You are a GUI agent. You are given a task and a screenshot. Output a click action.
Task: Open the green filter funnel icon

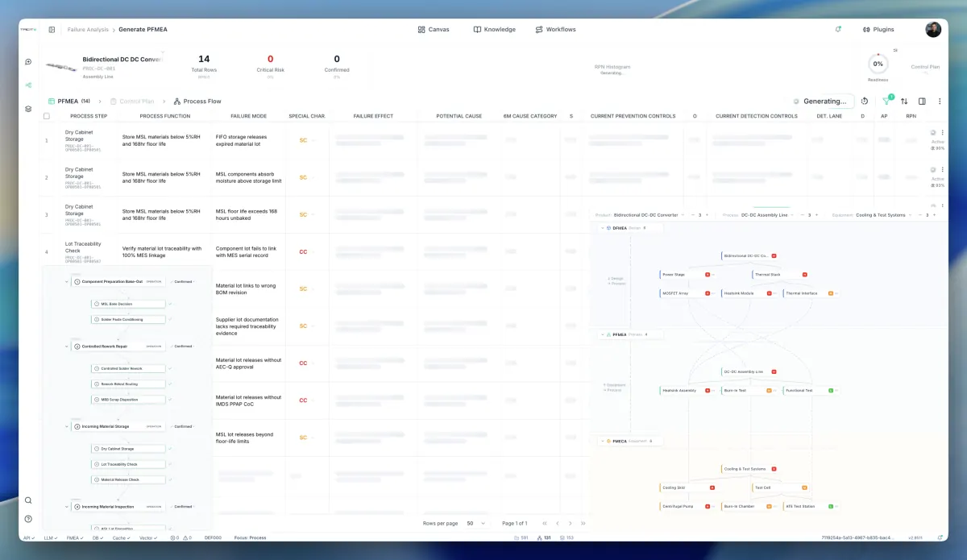point(886,102)
